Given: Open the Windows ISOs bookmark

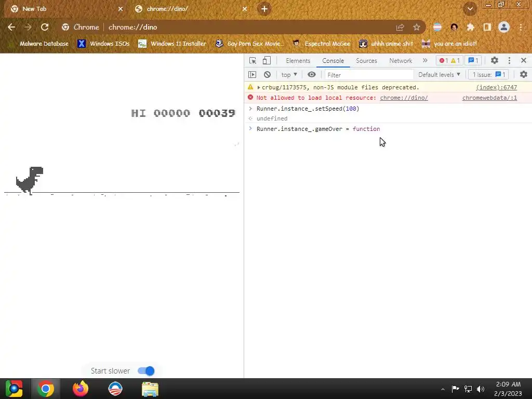Looking at the screenshot, I should pos(103,44).
